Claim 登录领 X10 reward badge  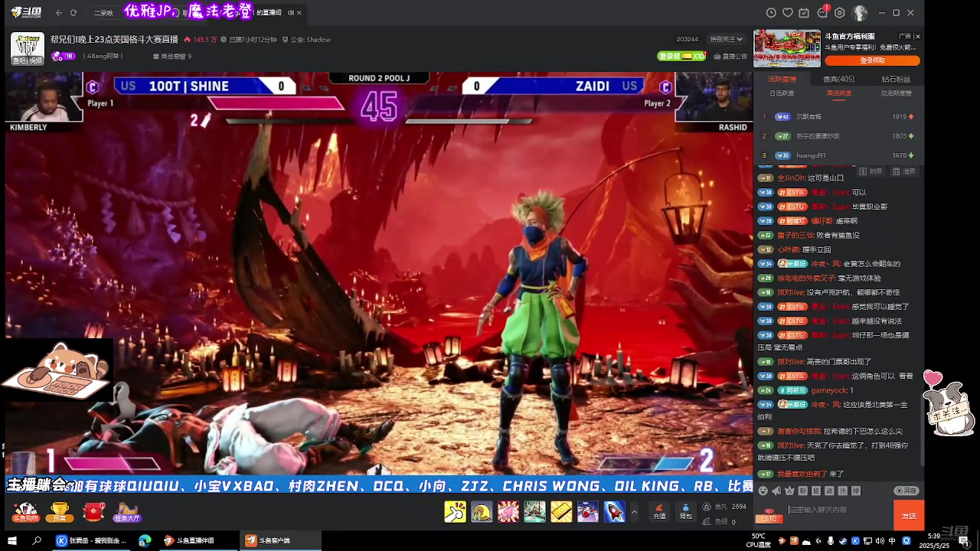point(681,56)
